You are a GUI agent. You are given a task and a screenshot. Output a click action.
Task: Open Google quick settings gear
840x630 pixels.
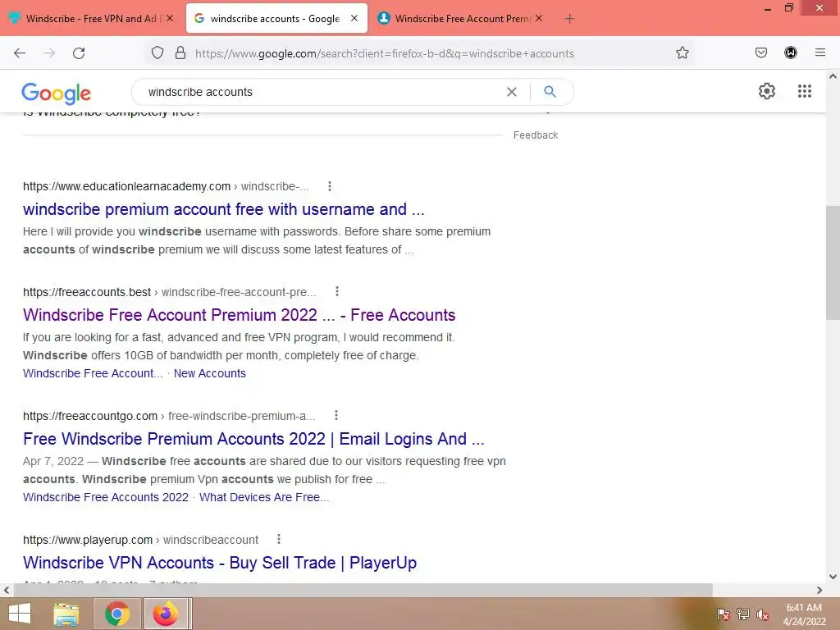767,91
